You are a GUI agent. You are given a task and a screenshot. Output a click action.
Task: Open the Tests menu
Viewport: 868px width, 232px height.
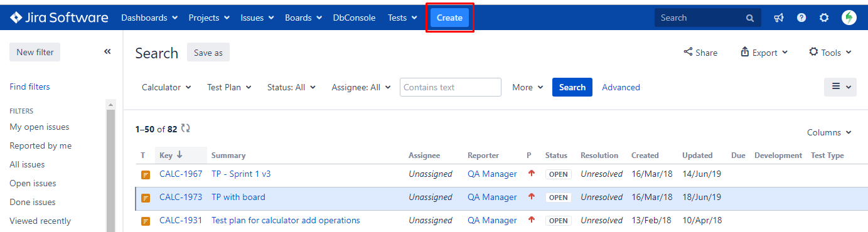click(402, 18)
